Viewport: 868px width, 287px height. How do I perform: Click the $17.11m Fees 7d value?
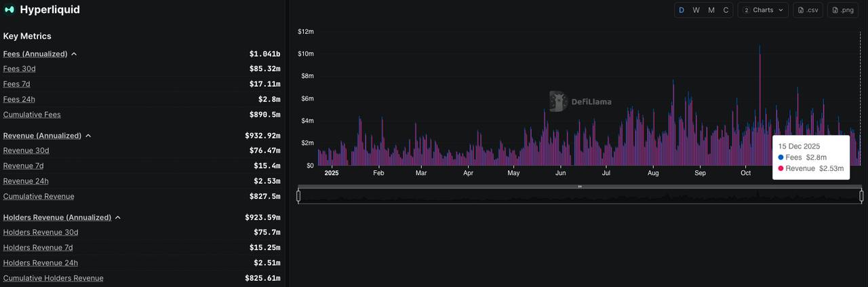[x=264, y=84]
